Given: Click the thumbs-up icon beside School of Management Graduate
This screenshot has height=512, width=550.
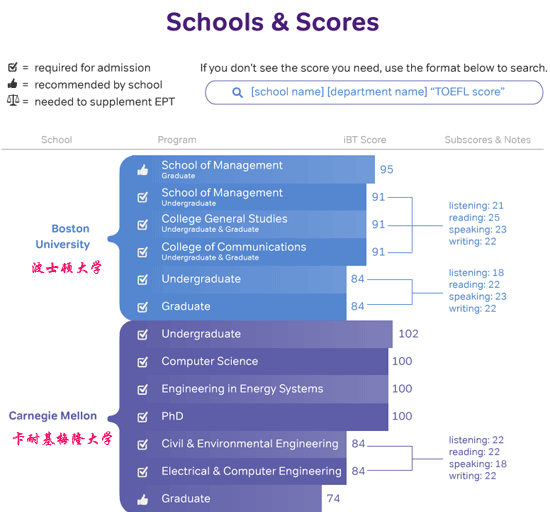Looking at the screenshot, I should (x=142, y=170).
